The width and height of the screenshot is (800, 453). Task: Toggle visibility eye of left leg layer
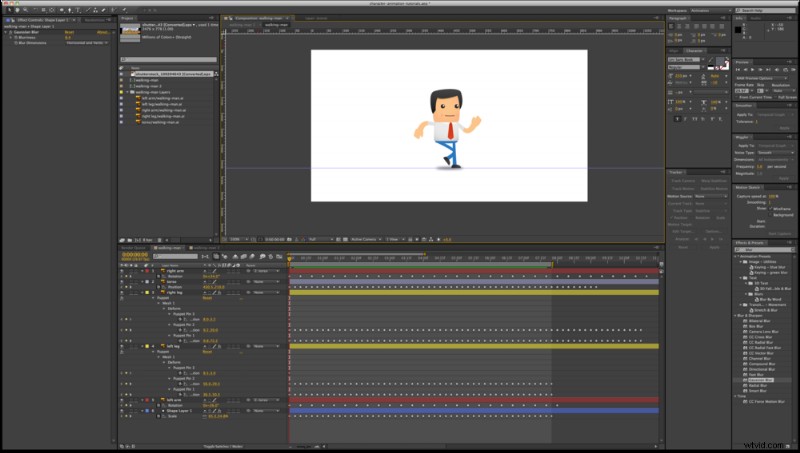pyautogui.click(x=122, y=346)
